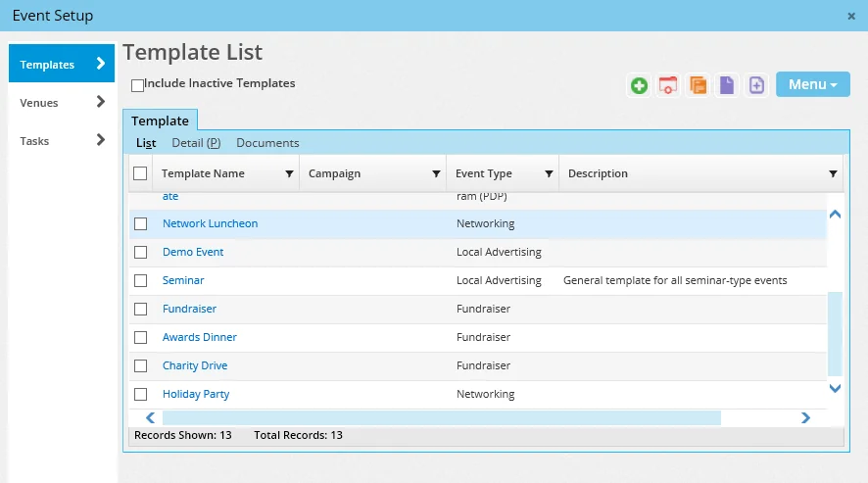Click the orange copy template icon
868x483 pixels.
click(x=698, y=85)
